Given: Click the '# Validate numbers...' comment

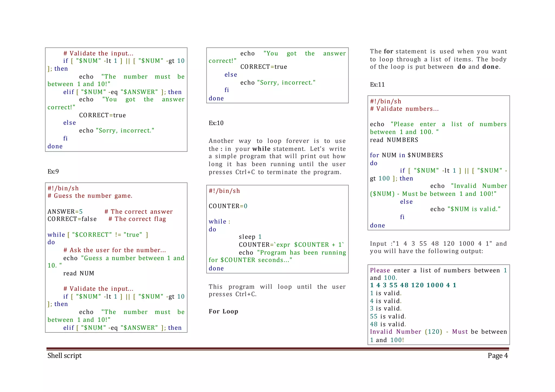Looking at the screenshot, I should [x=404, y=109].
